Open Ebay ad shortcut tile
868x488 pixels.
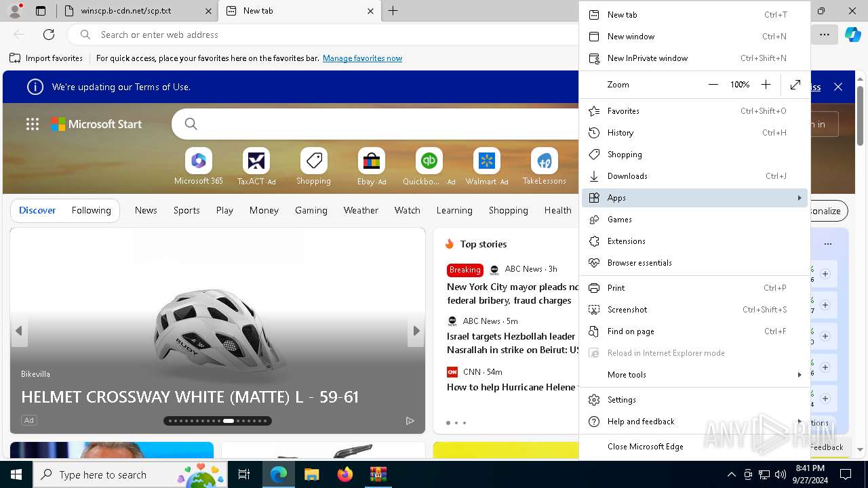click(x=372, y=167)
